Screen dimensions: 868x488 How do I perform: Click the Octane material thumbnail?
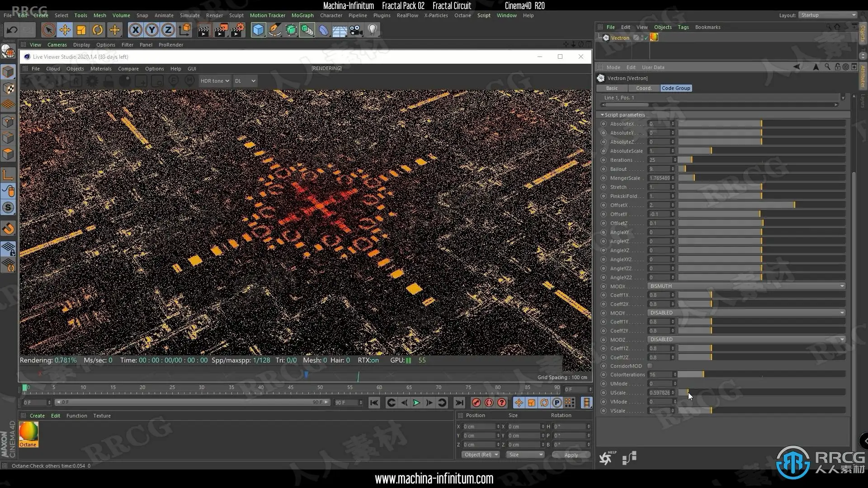click(x=28, y=432)
